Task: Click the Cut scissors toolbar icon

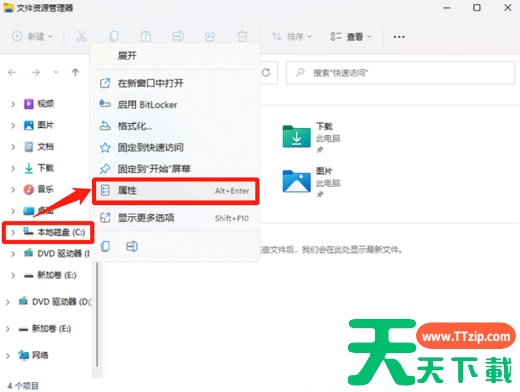Action: [81, 36]
